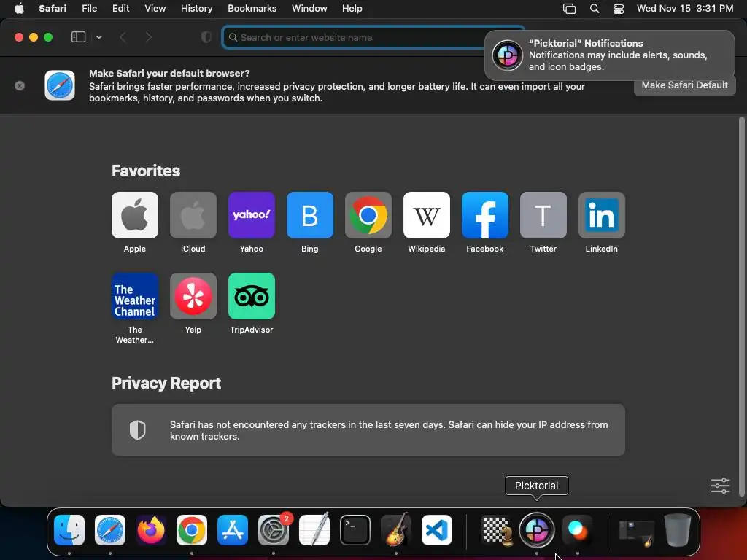Open Chess from the Dock
Viewport: 747px width, 560px height.
click(x=496, y=530)
